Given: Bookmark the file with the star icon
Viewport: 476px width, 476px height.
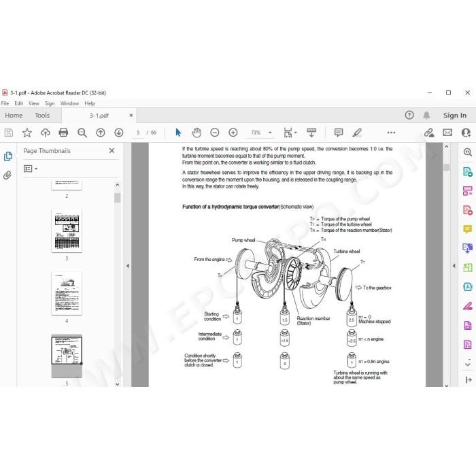Looking at the screenshot, I should [x=27, y=133].
